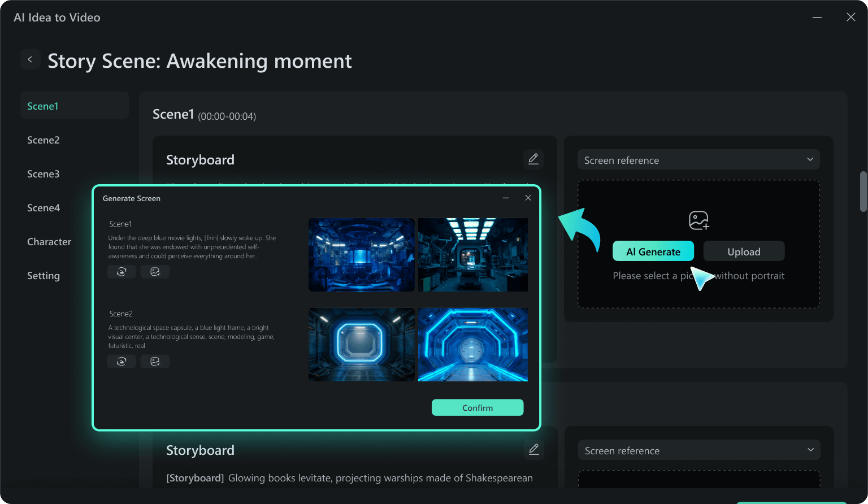
Task: Open the second Screen reference dropdown
Action: (699, 450)
